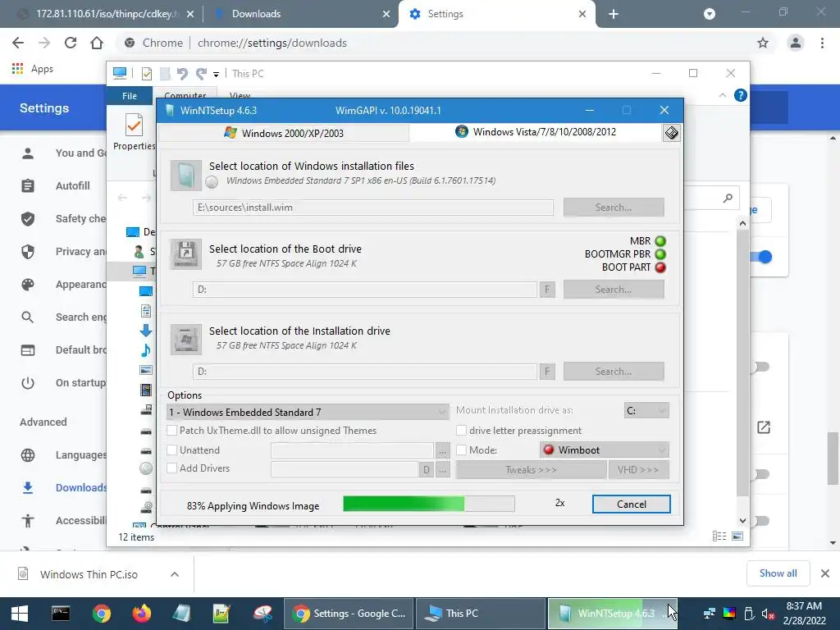Screen dimensions: 840x630
Task: Open Windows Start menu
Action: tap(20, 614)
